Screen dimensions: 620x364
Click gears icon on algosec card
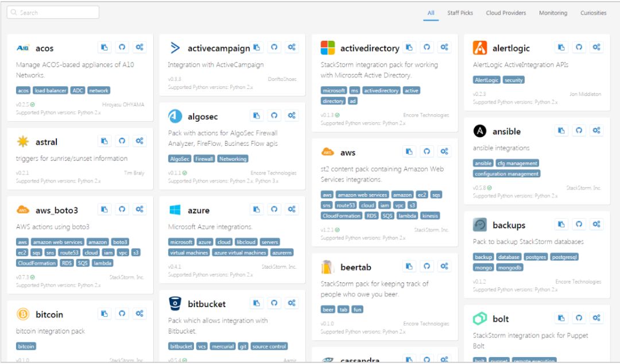(292, 115)
